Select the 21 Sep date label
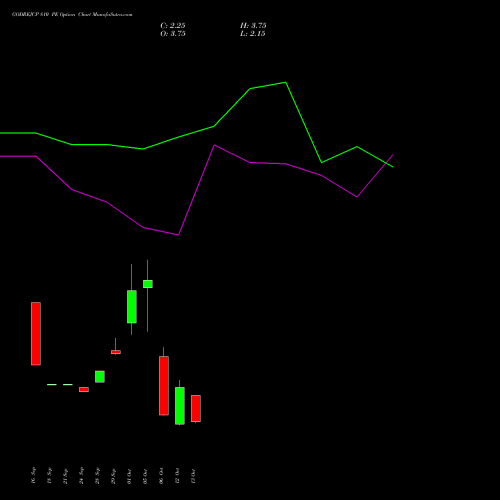The height and width of the screenshot is (500, 500). coord(65,476)
